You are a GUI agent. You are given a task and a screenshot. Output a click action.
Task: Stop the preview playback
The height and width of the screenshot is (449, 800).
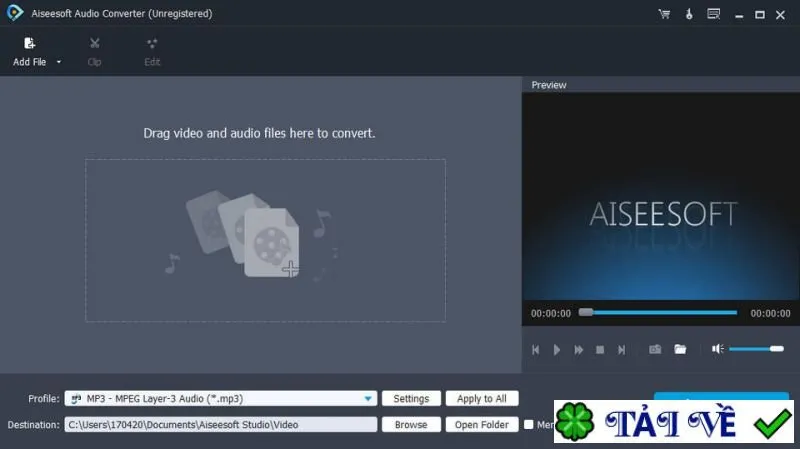tap(600, 350)
